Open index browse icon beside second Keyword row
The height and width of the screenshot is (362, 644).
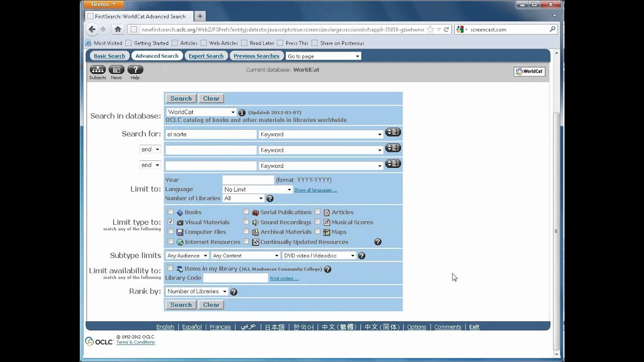pyautogui.click(x=393, y=148)
